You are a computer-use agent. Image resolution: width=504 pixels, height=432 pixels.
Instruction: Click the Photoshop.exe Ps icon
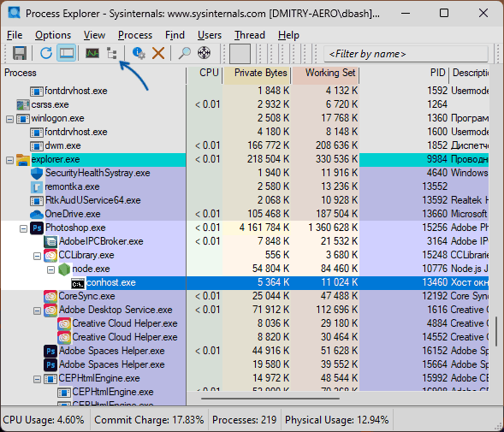(x=37, y=228)
